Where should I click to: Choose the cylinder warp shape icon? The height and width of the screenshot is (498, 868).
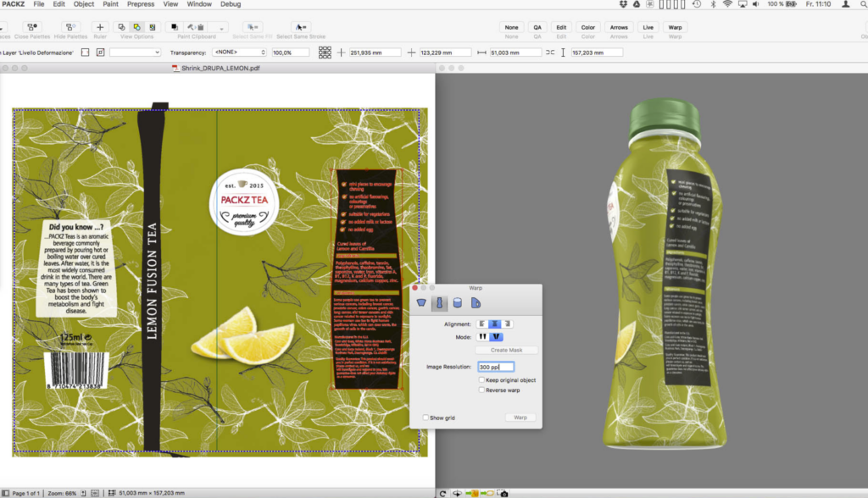(458, 303)
